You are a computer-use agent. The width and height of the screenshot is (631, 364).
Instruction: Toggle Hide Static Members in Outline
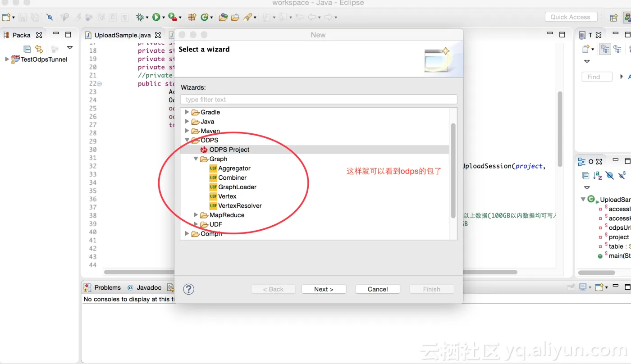point(622,176)
